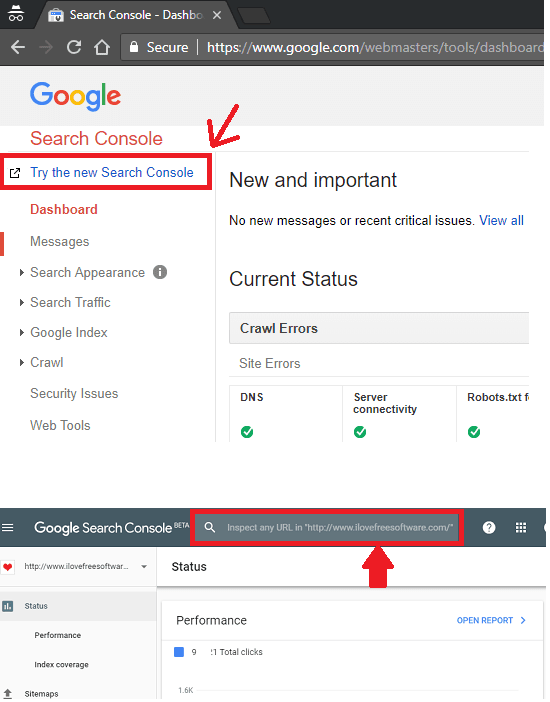Open Try the new Search Console link
The height and width of the screenshot is (702, 550).
tap(112, 172)
